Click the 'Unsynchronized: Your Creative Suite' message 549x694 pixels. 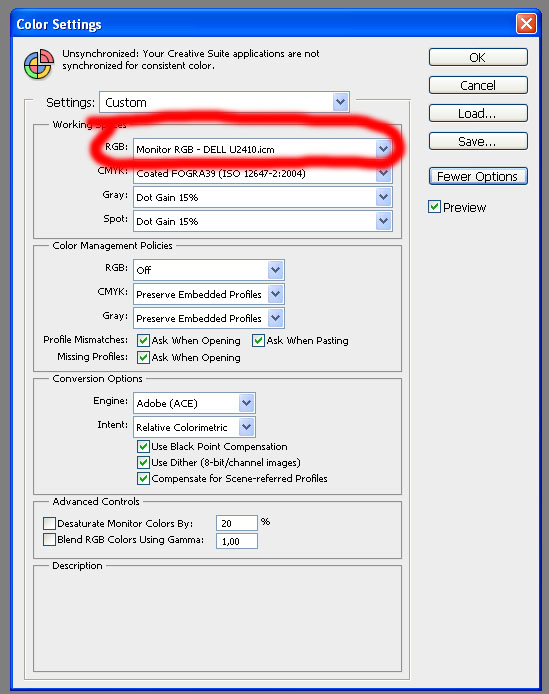[190, 59]
